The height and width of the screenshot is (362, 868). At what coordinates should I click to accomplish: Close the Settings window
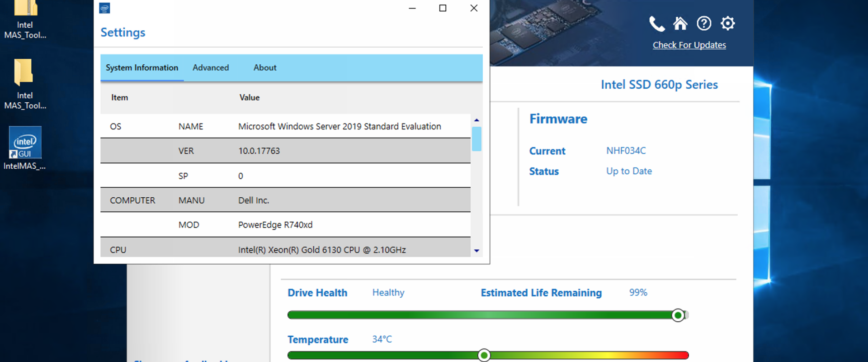[474, 8]
